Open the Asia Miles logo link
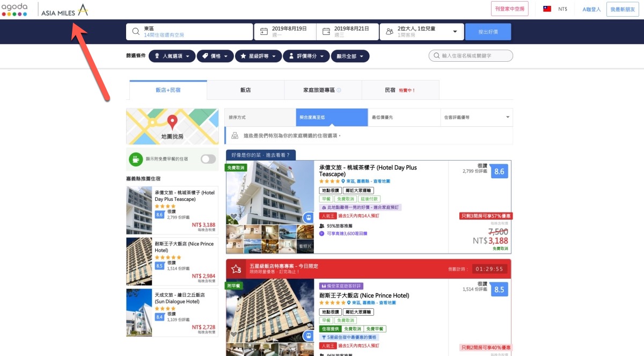 tap(64, 10)
